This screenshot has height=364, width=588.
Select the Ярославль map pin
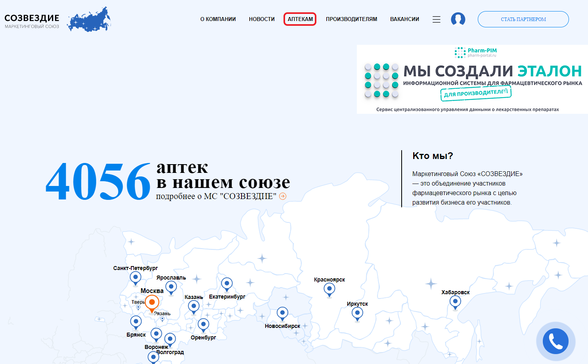(171, 288)
